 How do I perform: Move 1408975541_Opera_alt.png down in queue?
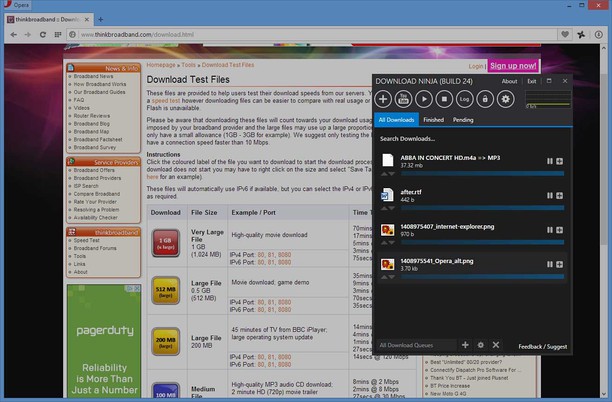pyautogui.click(x=391, y=277)
